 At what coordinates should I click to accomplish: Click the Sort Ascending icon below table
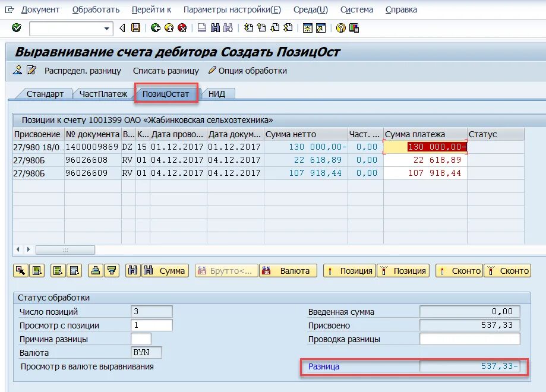coord(96,270)
